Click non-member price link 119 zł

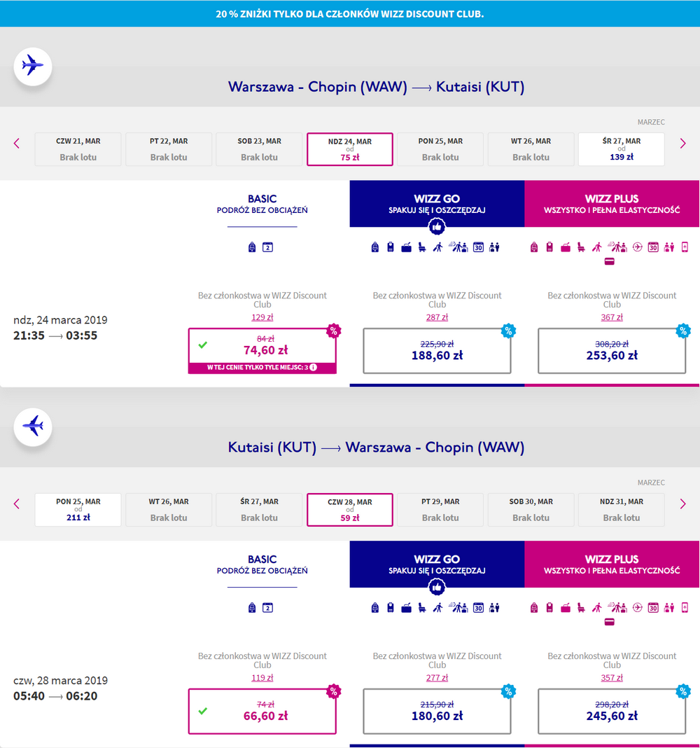coord(262,678)
